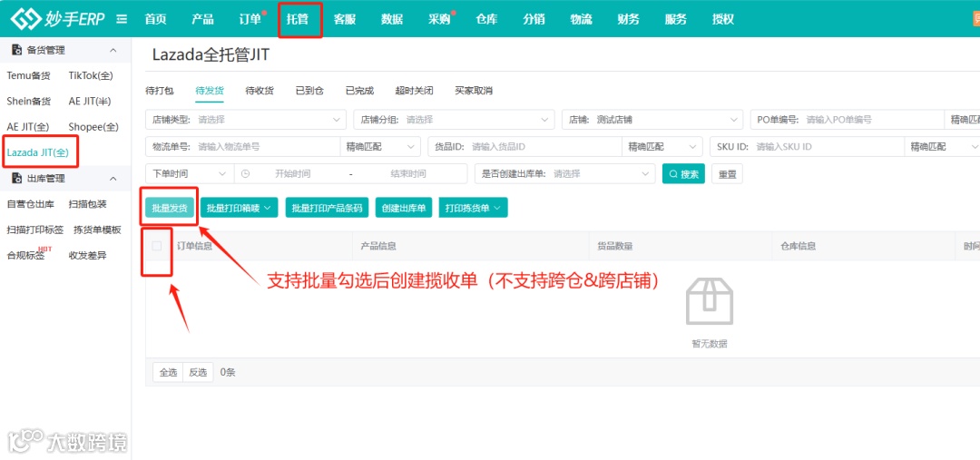The height and width of the screenshot is (460, 980).
Task: Open TikTok(全) in the sidebar
Action: (x=92, y=75)
